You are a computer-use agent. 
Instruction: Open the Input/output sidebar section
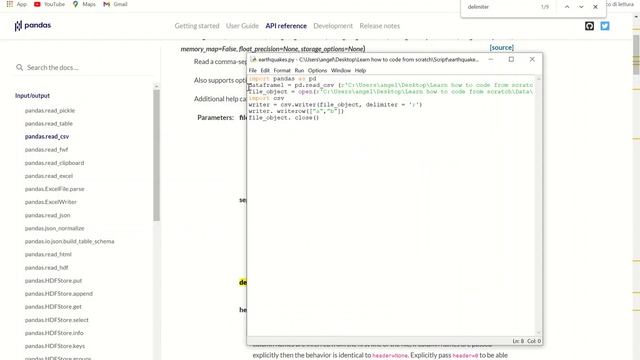(32, 96)
